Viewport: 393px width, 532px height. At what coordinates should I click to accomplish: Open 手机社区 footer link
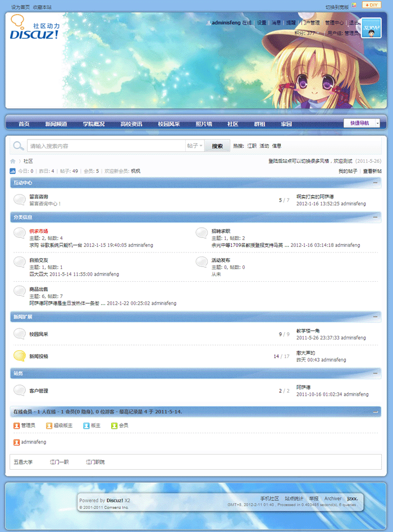(269, 498)
